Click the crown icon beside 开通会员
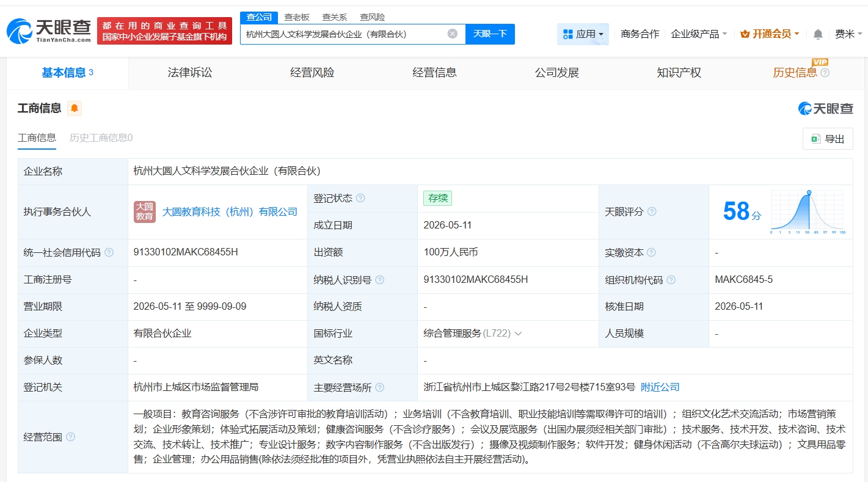 point(745,34)
